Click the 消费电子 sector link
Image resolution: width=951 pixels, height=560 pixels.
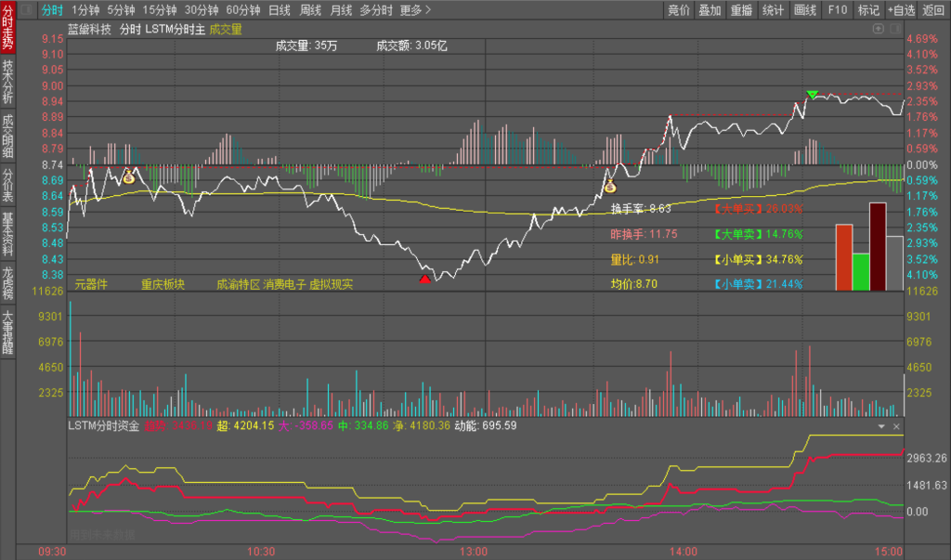[x=285, y=284]
